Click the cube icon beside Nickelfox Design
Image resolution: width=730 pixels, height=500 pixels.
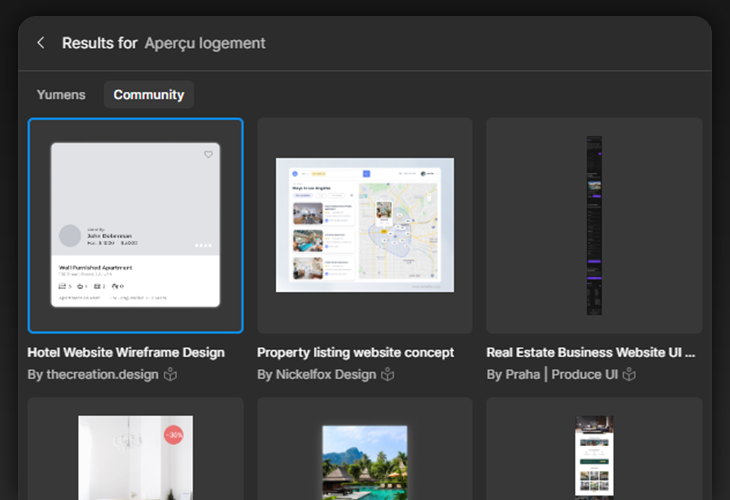click(388, 374)
